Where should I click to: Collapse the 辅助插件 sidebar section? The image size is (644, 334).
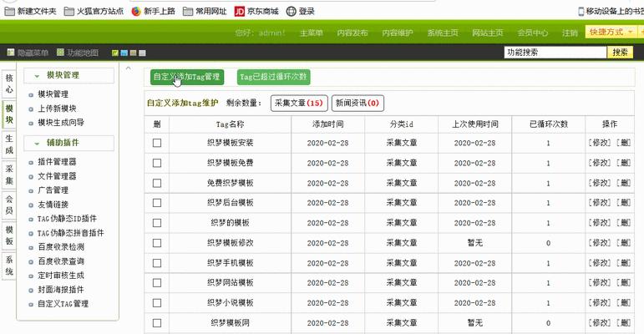tap(68, 143)
